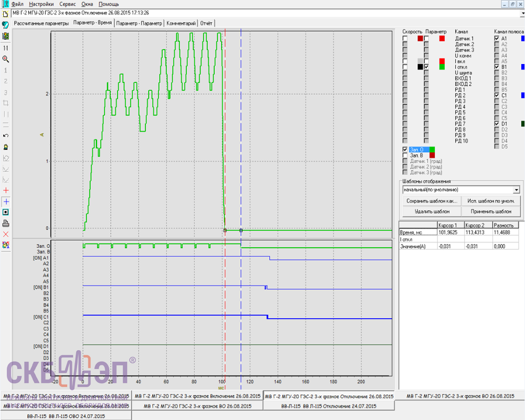Click Применить шаблон button
525x420 pixels.
click(491, 212)
